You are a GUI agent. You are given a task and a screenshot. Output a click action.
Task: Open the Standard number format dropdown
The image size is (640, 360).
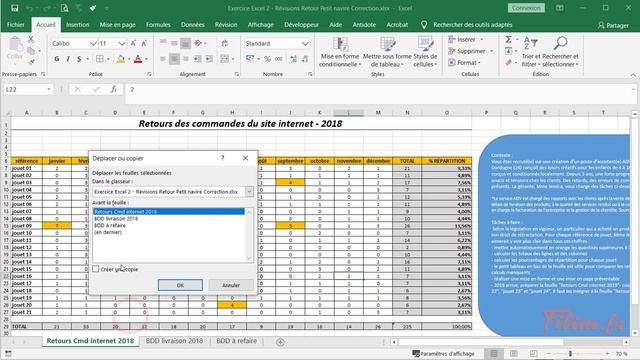pyautogui.click(x=305, y=43)
